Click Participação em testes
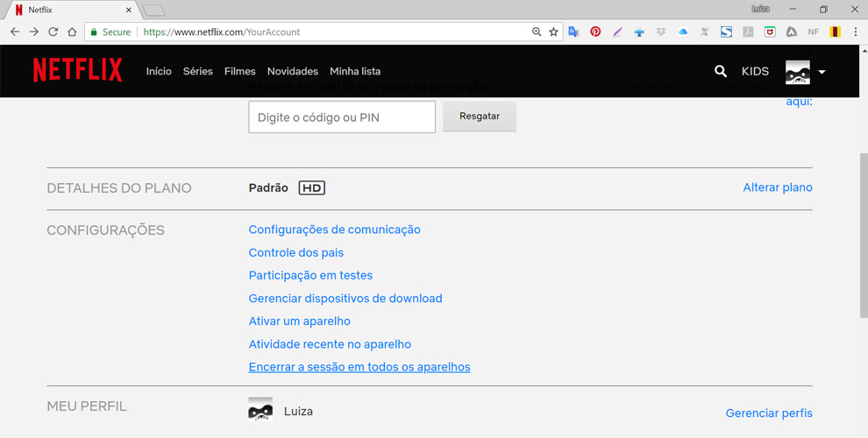The image size is (868, 438). (x=310, y=275)
